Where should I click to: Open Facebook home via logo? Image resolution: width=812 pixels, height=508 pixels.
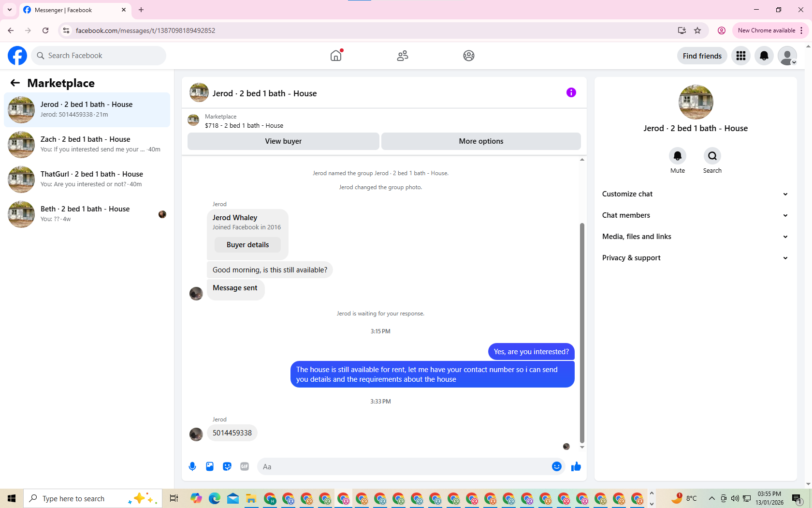point(17,56)
